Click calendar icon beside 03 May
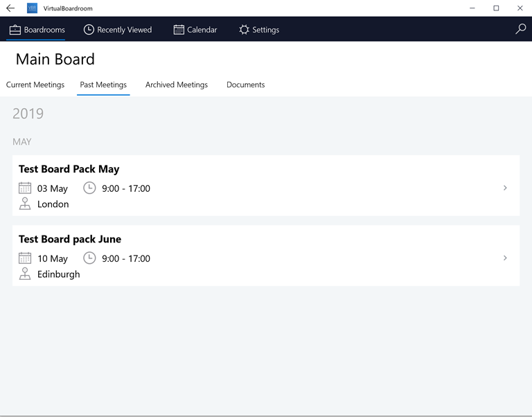 click(25, 188)
